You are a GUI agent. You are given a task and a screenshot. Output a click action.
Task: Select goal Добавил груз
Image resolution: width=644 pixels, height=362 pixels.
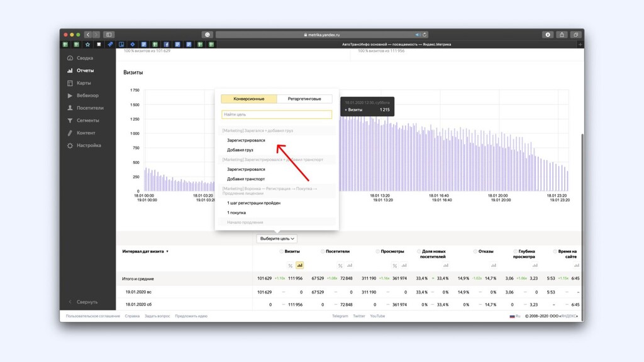click(x=240, y=150)
